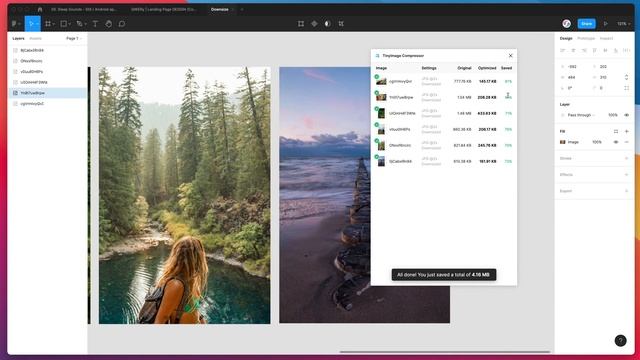This screenshot has height=360, width=640.
Task: Select the Layers tab
Action: 18,38
